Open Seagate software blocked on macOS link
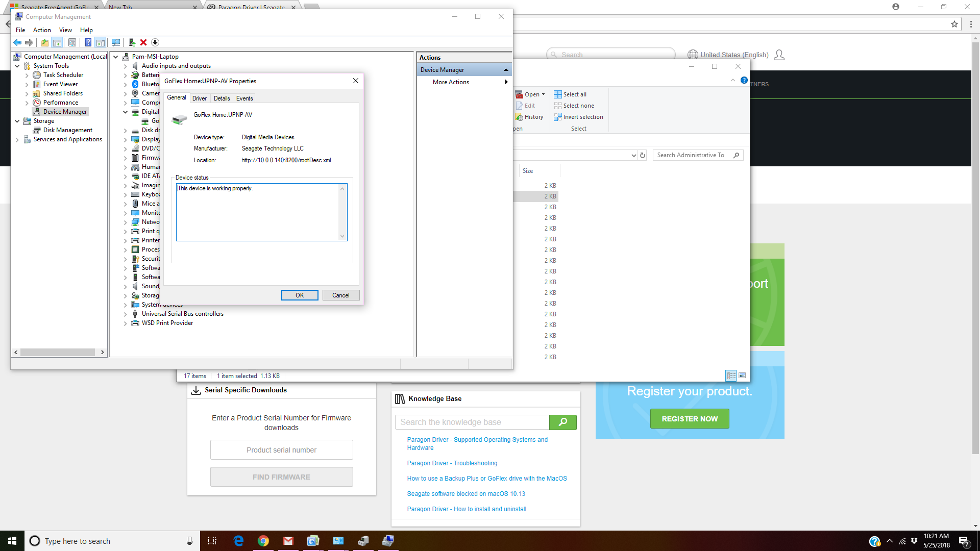The height and width of the screenshot is (551, 980). point(466,494)
